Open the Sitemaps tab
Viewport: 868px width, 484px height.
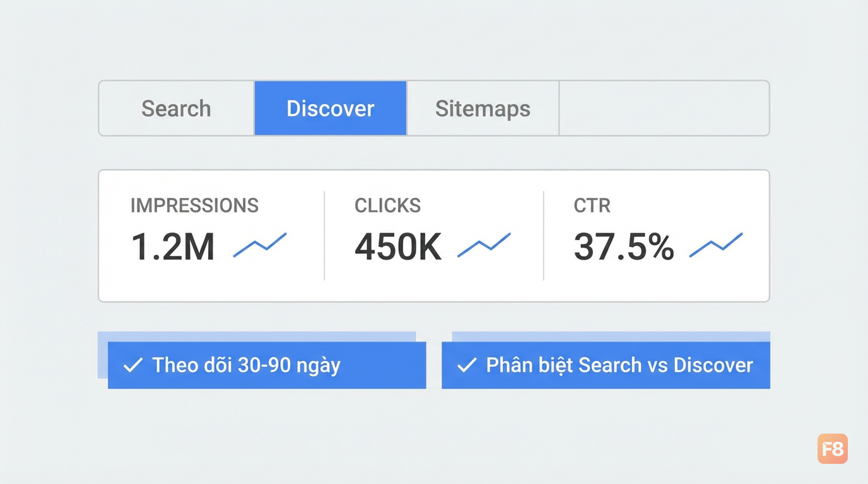point(483,108)
